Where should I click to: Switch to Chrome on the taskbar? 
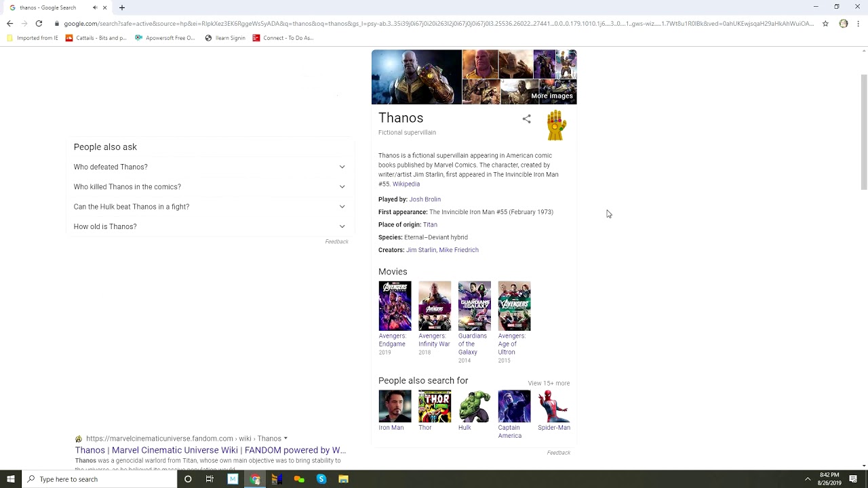255,479
